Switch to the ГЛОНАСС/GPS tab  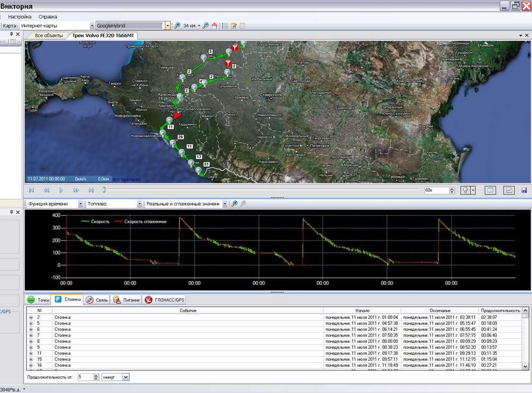(165, 300)
